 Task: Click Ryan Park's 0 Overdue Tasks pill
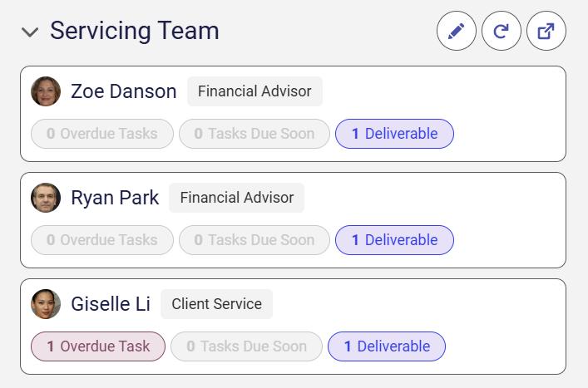coord(102,240)
